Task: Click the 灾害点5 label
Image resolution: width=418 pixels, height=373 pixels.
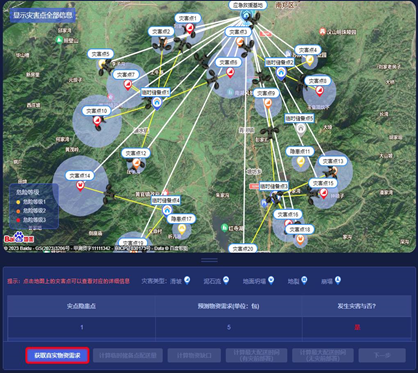Action: pos(101,54)
